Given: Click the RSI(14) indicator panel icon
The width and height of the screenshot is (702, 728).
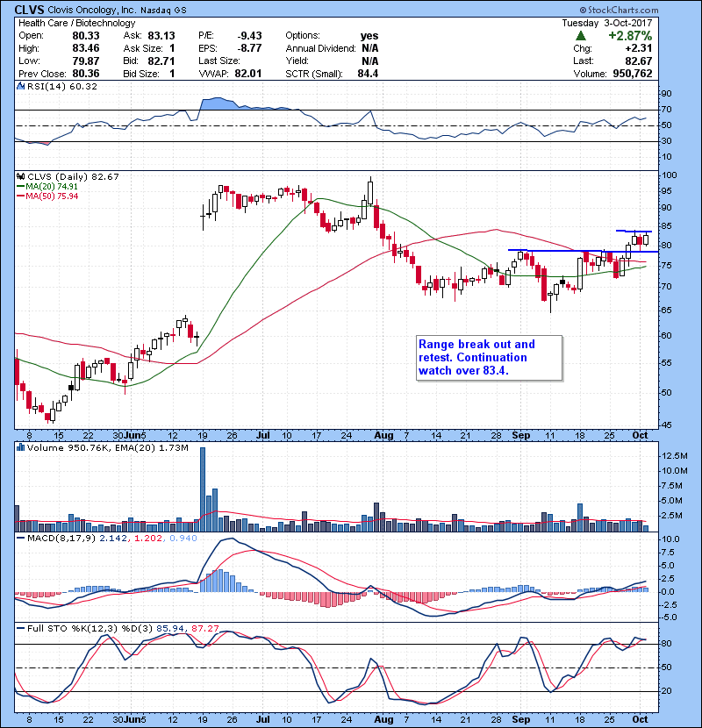Looking at the screenshot, I should pyautogui.click(x=20, y=86).
